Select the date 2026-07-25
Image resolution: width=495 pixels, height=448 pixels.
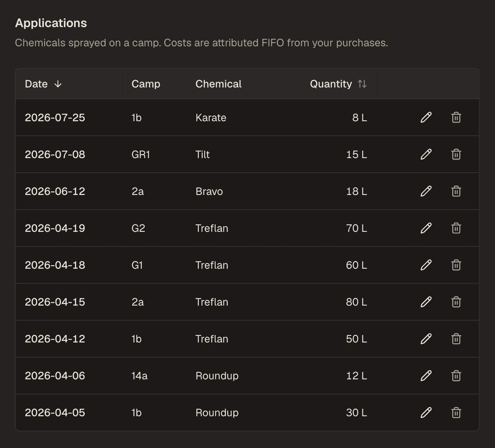(55, 118)
